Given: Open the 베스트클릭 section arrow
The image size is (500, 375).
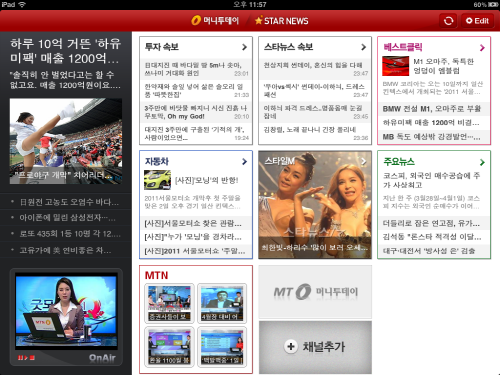Looking at the screenshot, I should (x=482, y=48).
